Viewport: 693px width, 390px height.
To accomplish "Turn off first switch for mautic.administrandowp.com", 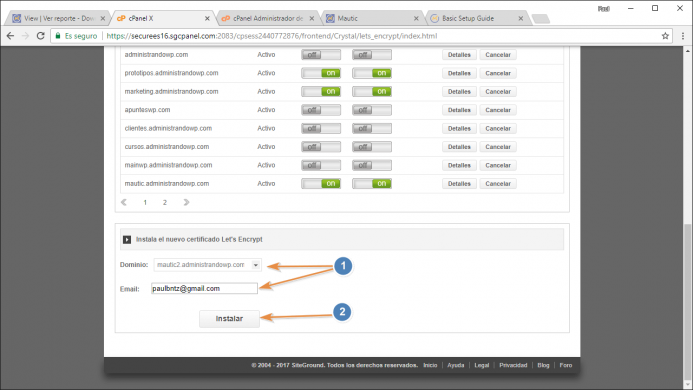I will pyautogui.click(x=321, y=184).
